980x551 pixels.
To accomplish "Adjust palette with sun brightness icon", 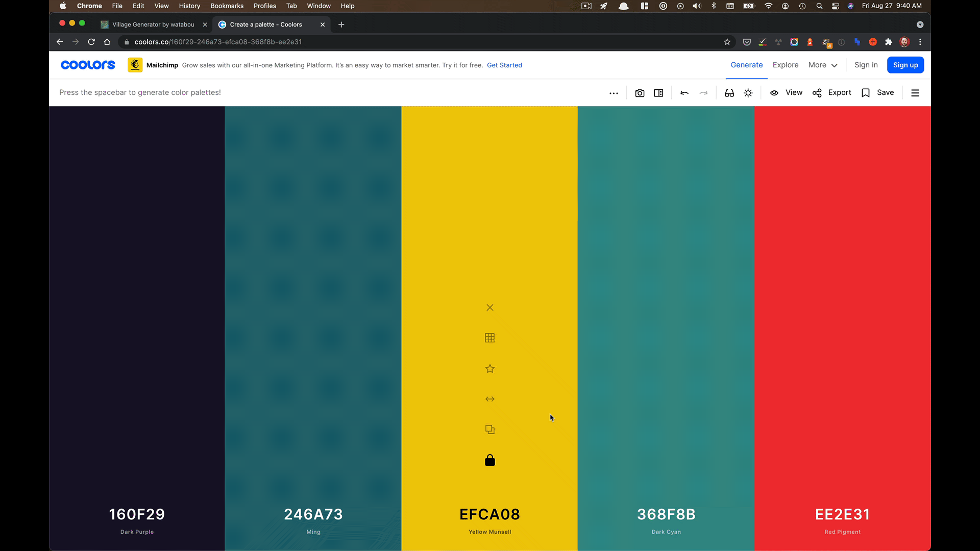I will click(748, 93).
